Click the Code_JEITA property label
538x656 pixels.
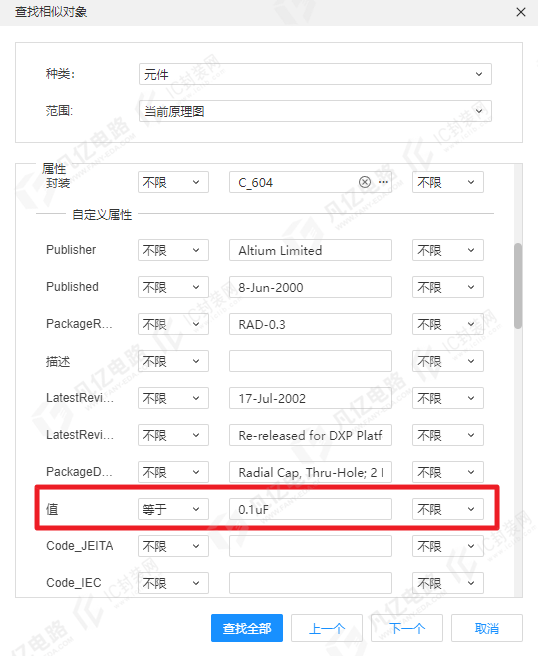(79, 546)
